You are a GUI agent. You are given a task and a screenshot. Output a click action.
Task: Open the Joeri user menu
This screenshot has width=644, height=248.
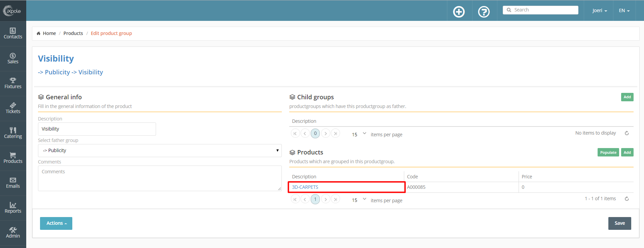[600, 10]
